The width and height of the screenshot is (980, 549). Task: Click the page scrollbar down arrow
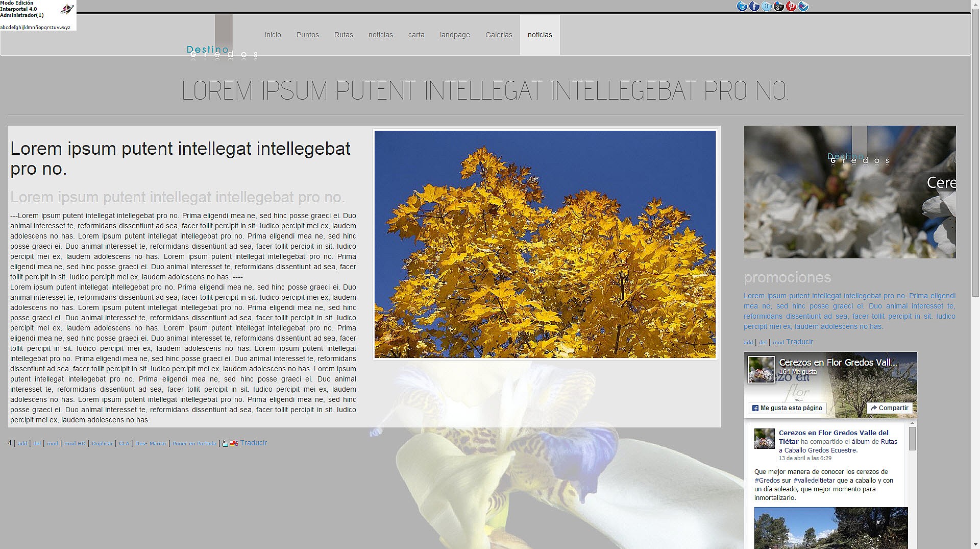click(x=975, y=544)
